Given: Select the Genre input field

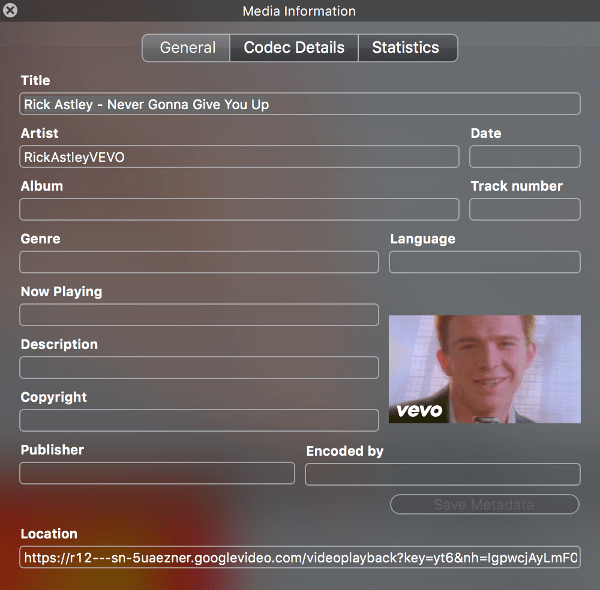Looking at the screenshot, I should [199, 262].
